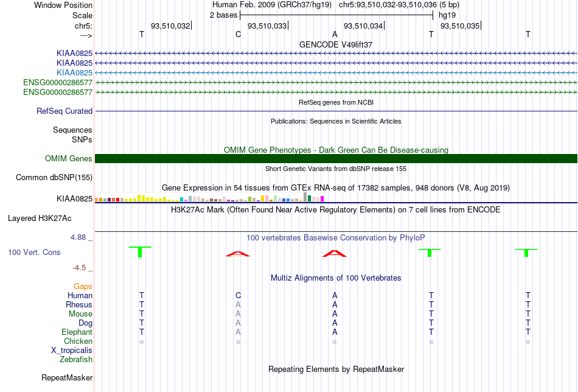Click the Window Position label
The image size is (578, 392).
(x=63, y=5)
